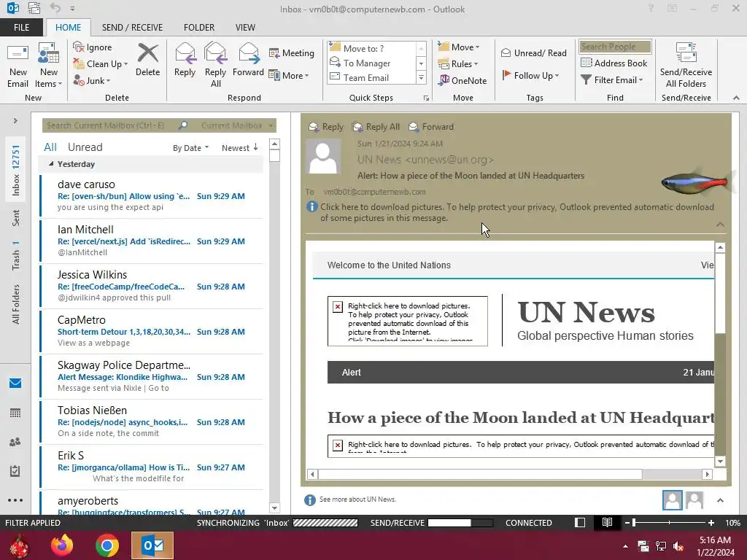This screenshot has width=747, height=560.
Task: Click the ribbon Forward button
Action: point(248,61)
